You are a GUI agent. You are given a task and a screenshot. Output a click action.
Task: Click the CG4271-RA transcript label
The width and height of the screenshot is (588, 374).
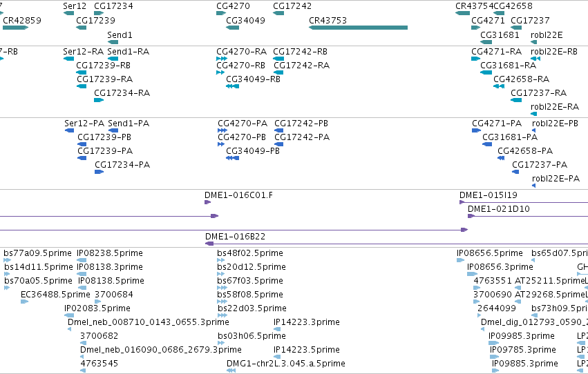(x=497, y=52)
